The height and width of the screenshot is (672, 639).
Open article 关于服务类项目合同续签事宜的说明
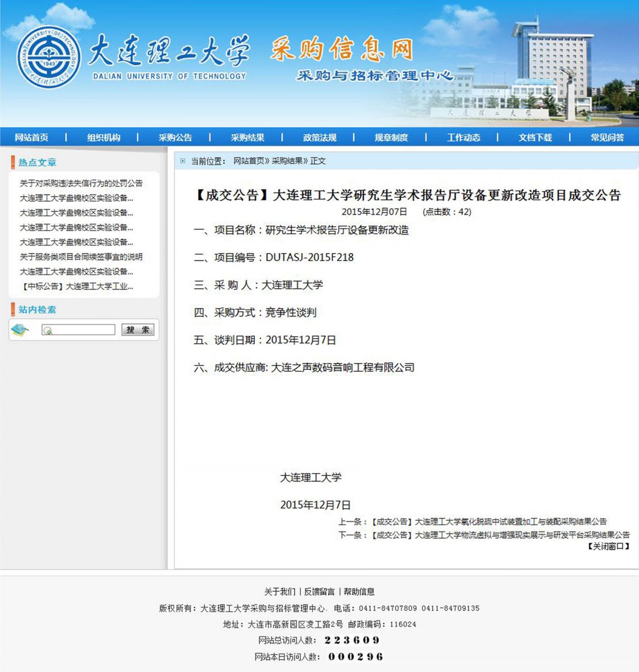81,257
